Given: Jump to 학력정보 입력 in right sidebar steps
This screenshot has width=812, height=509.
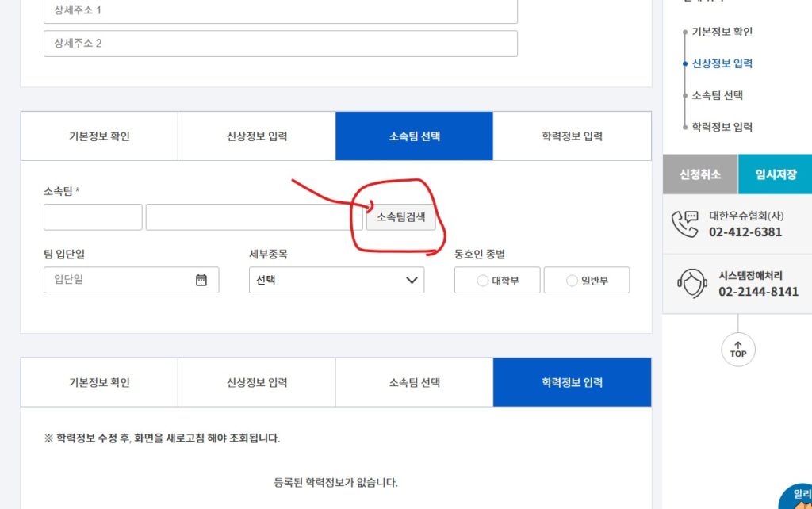Looking at the screenshot, I should 722,127.
